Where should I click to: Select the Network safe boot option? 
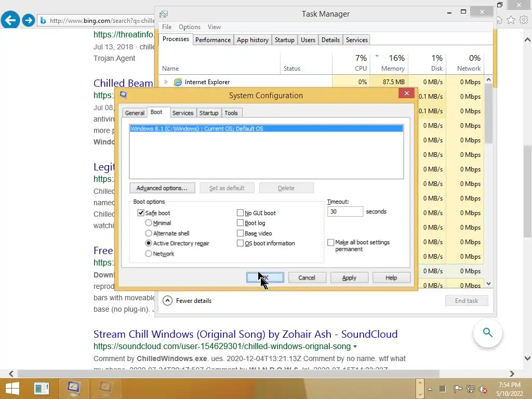(148, 254)
